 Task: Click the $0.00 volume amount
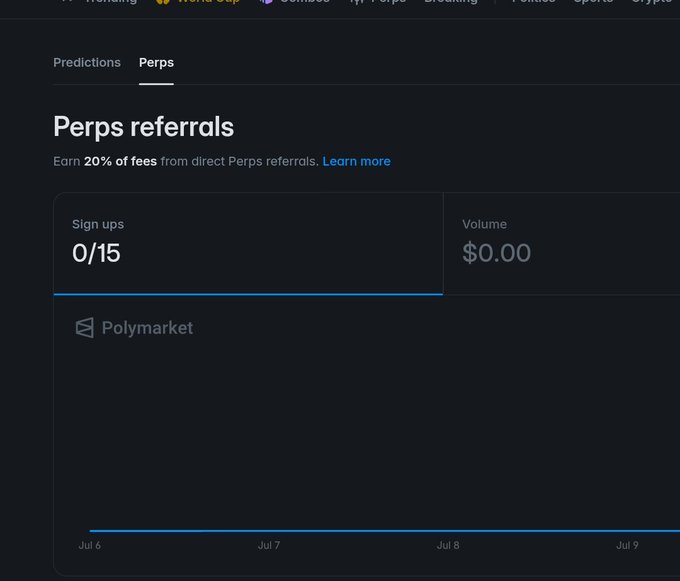[x=496, y=253]
